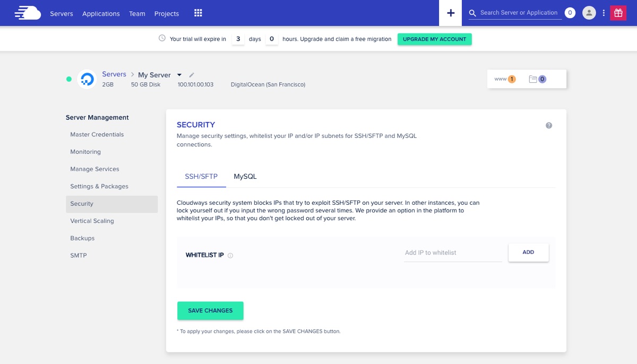The height and width of the screenshot is (364, 637).
Task: Open the Team menu in header
Action: pos(137,14)
